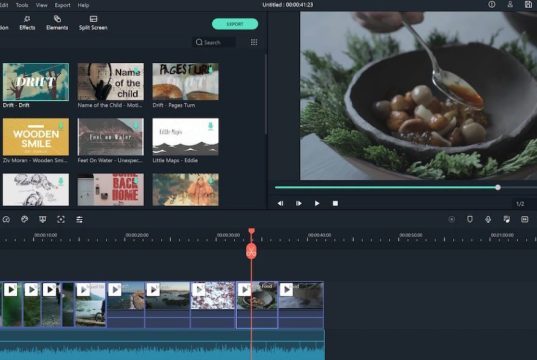The width and height of the screenshot is (537, 360).
Task: Open the color palette tool in timeline toolbar
Action: (24, 220)
